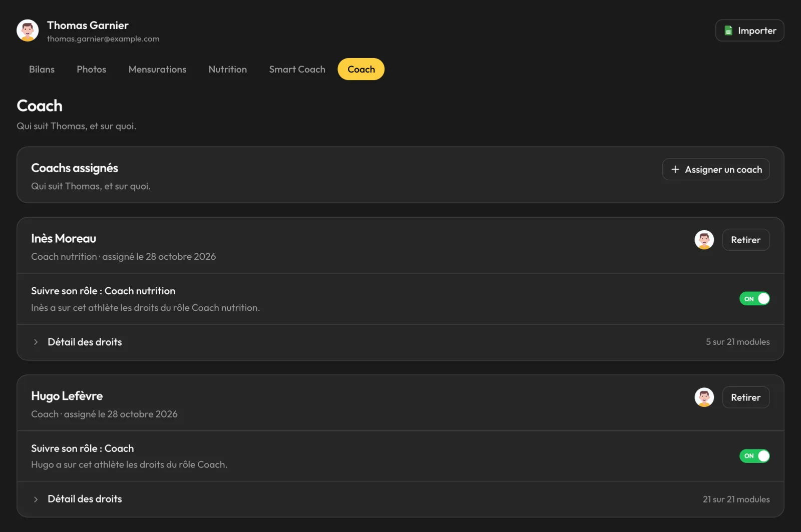Disable Hugo's Coach role switch
Viewport: 801px width, 532px height.
click(754, 456)
